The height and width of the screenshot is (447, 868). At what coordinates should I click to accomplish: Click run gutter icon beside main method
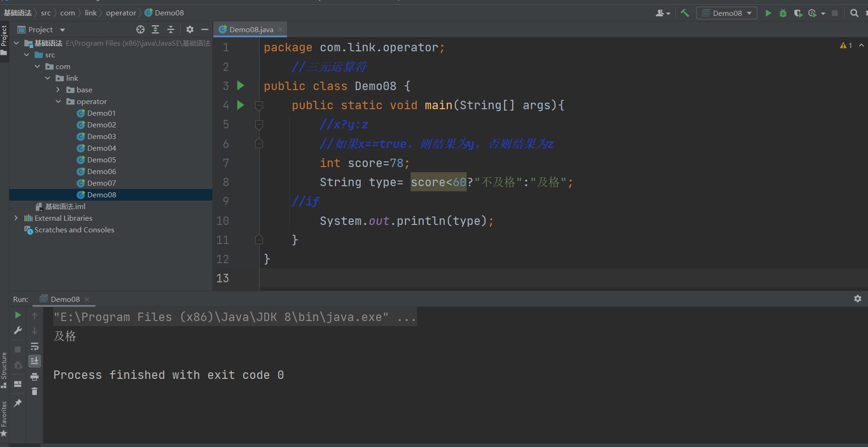click(240, 105)
